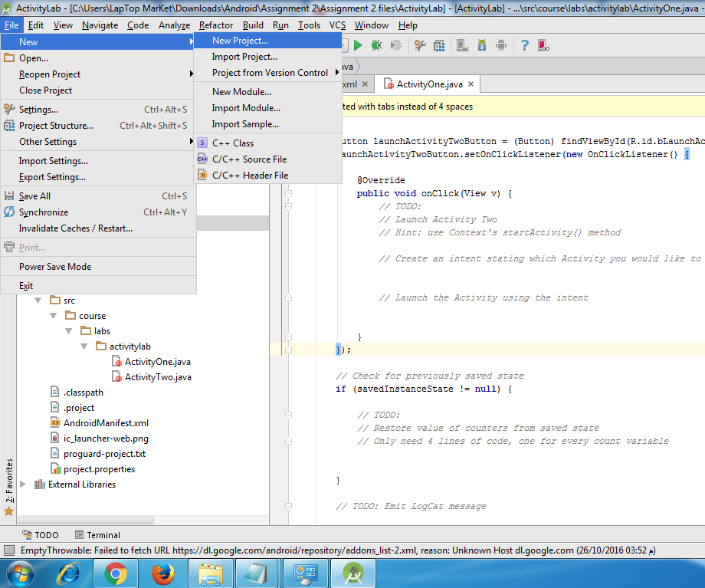The width and height of the screenshot is (705, 588).
Task: Choose New Project... from the submenu
Action: [240, 41]
